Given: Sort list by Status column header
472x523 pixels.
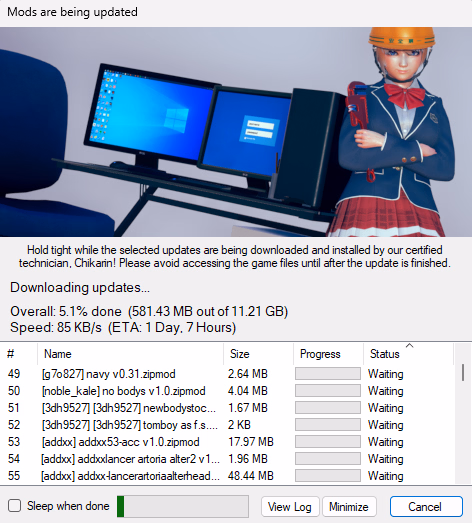Looking at the screenshot, I should point(408,354).
